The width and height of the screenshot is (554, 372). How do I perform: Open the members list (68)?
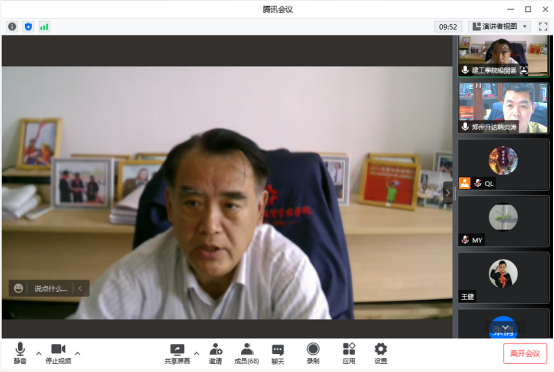247,354
